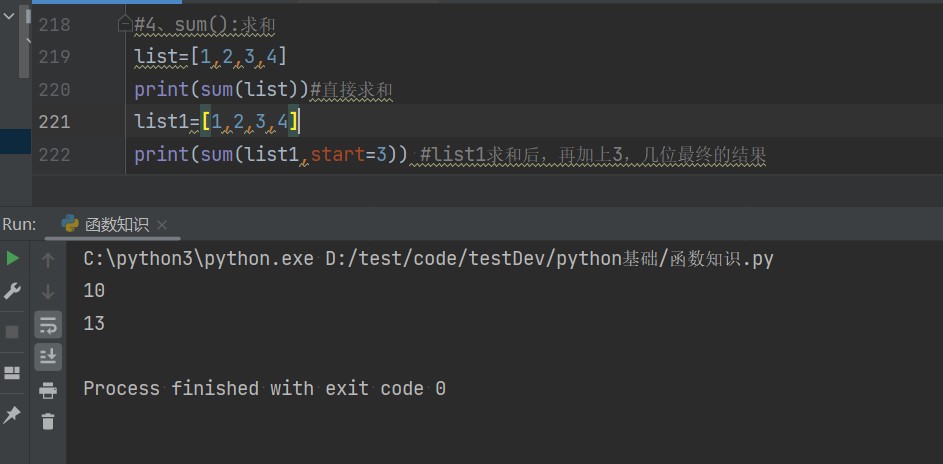Click the start=3 argument on line 222
Screen dimensions: 943x464
pyautogui.click(x=356, y=155)
